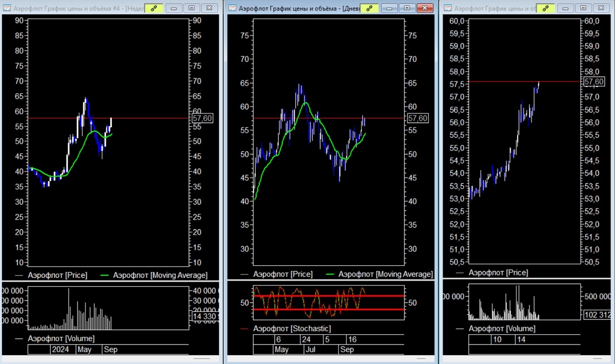Click the upper red level line of Stochastic
This screenshot has height=364, width=615.
coord(328,296)
